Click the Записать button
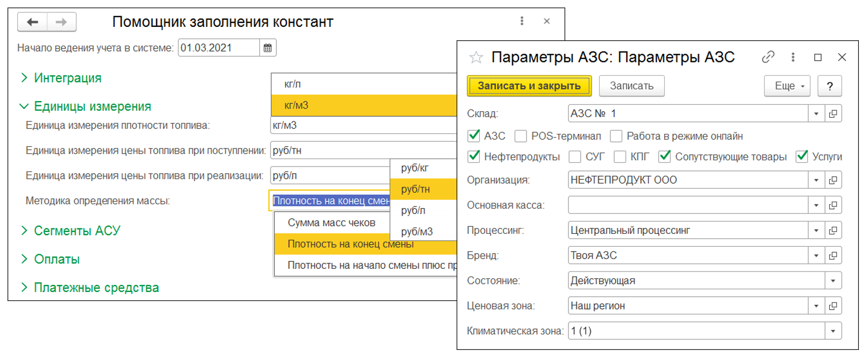 [631, 86]
